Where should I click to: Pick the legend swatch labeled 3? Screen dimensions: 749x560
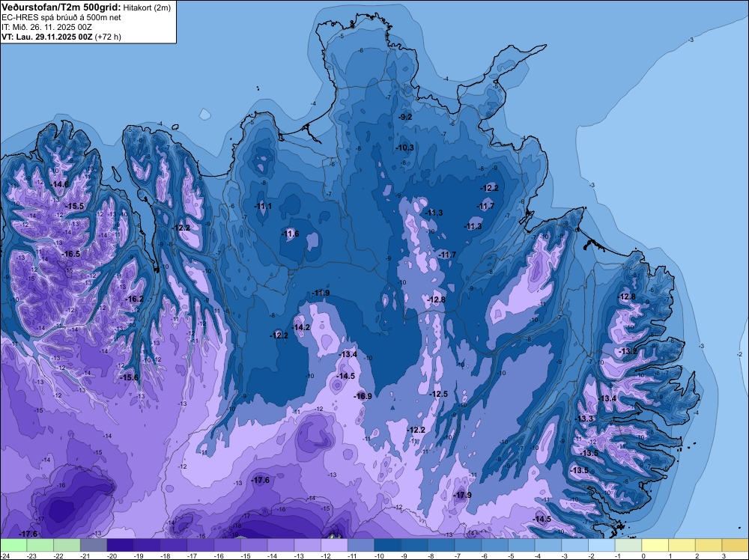736,545
